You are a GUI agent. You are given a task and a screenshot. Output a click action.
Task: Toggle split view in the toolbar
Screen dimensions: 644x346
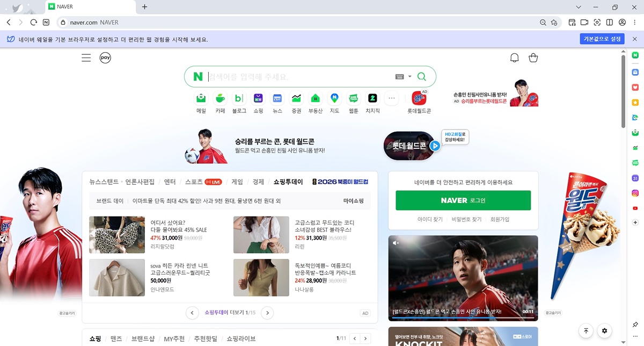pyautogui.click(x=610, y=23)
